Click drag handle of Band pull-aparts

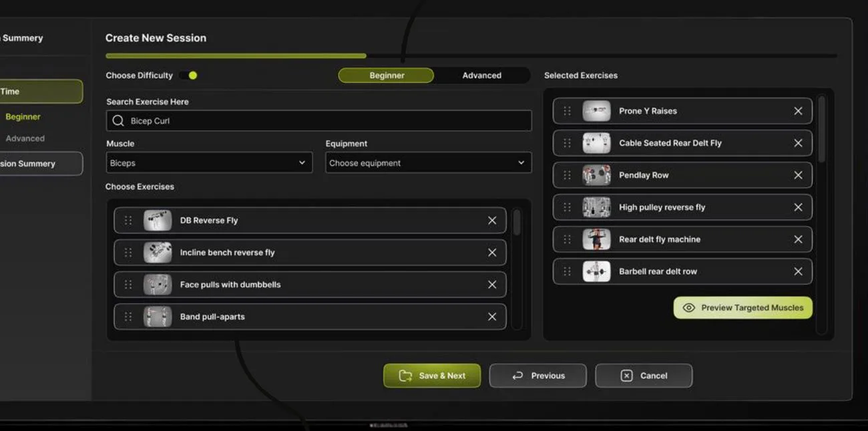point(128,317)
